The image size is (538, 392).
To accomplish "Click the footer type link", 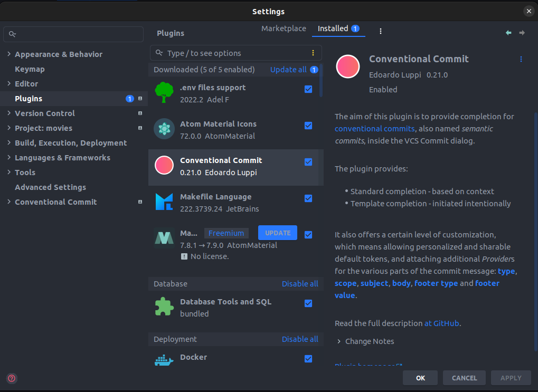I will pos(436,283).
